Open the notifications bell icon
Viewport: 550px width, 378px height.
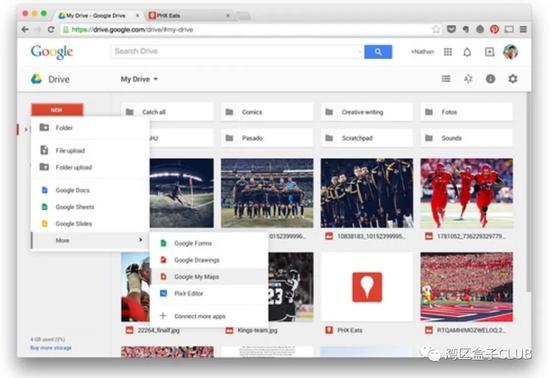pos(467,52)
